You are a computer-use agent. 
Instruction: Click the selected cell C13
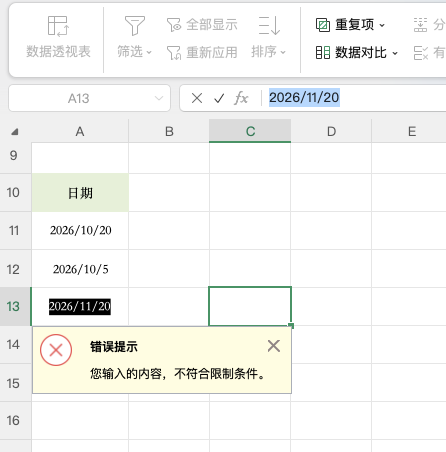click(x=250, y=306)
